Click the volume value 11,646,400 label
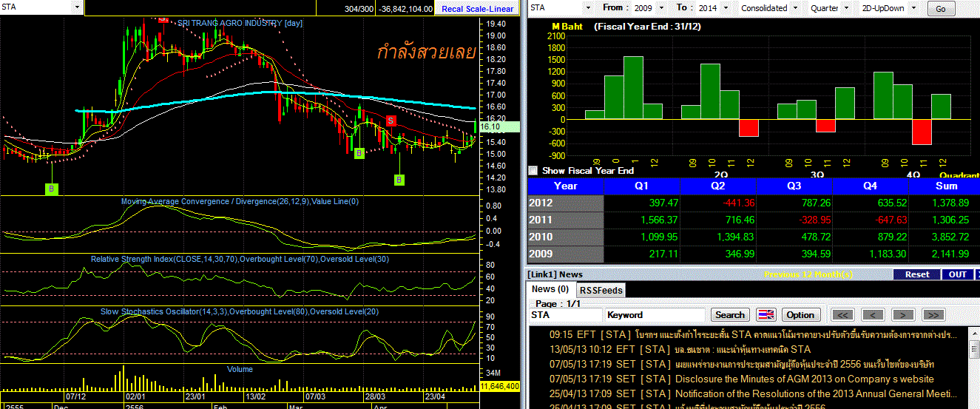This screenshot has height=409, width=980. point(500,386)
